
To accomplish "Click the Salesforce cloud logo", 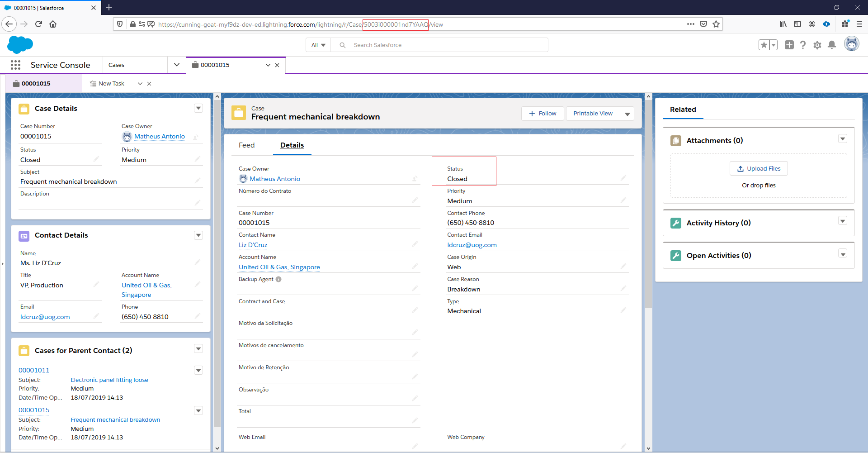I will 20,45.
